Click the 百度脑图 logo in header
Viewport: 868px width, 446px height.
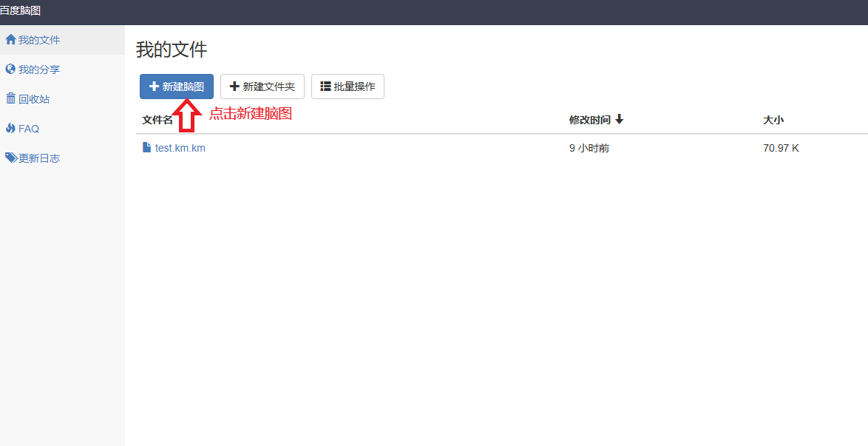pos(20,10)
